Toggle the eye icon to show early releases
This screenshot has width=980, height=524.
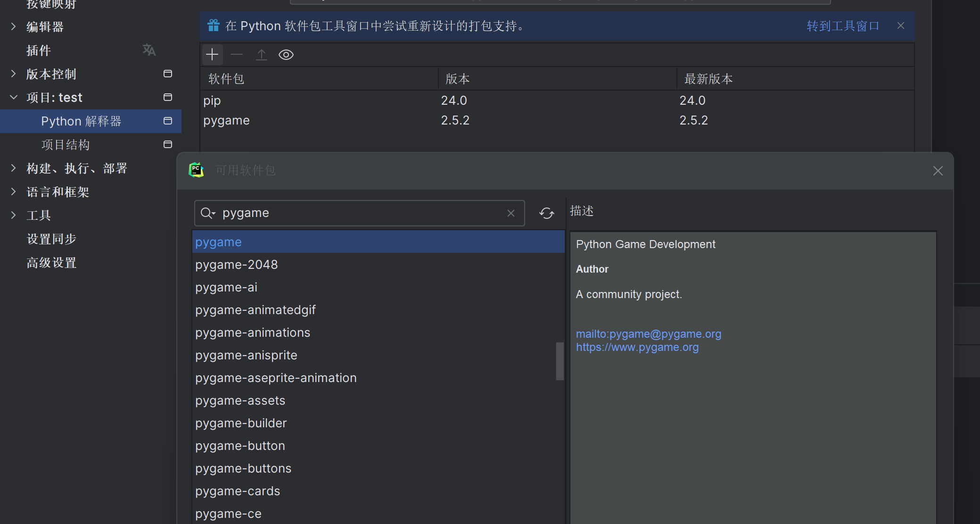(x=286, y=55)
